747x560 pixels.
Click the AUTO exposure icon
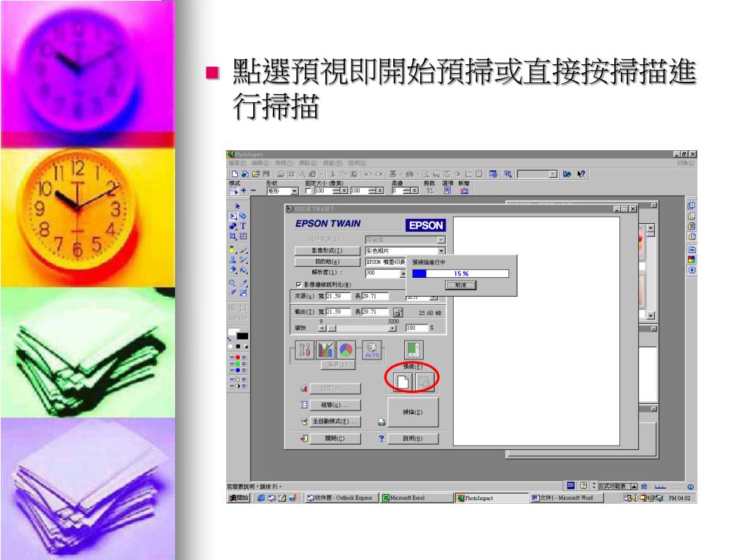click(372, 351)
